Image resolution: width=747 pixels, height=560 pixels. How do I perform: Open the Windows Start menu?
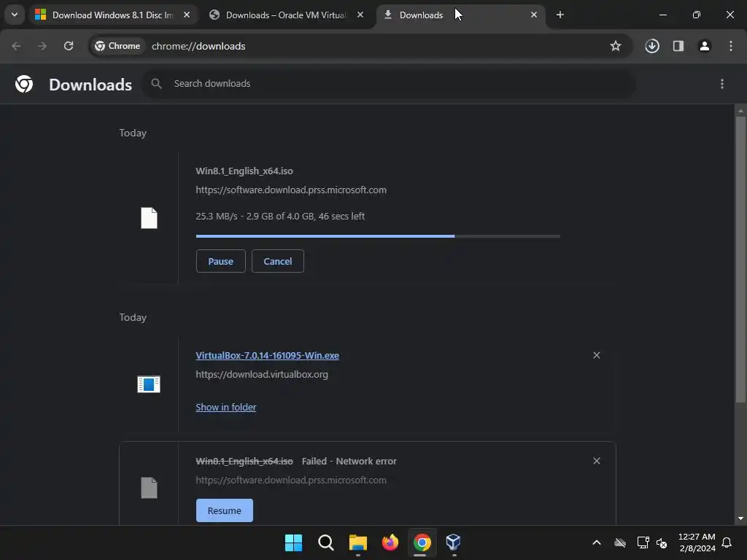click(293, 542)
